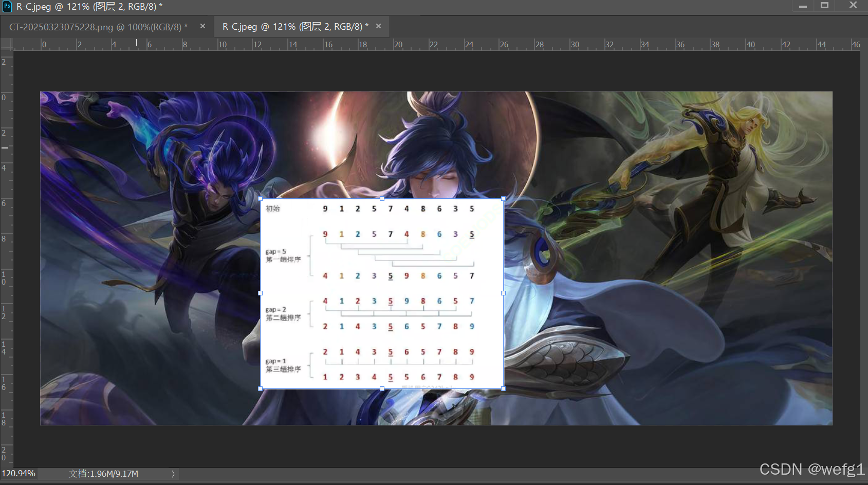Click the top-left transform handle of pasted layer
Screen dimensions: 868x485
(260, 198)
